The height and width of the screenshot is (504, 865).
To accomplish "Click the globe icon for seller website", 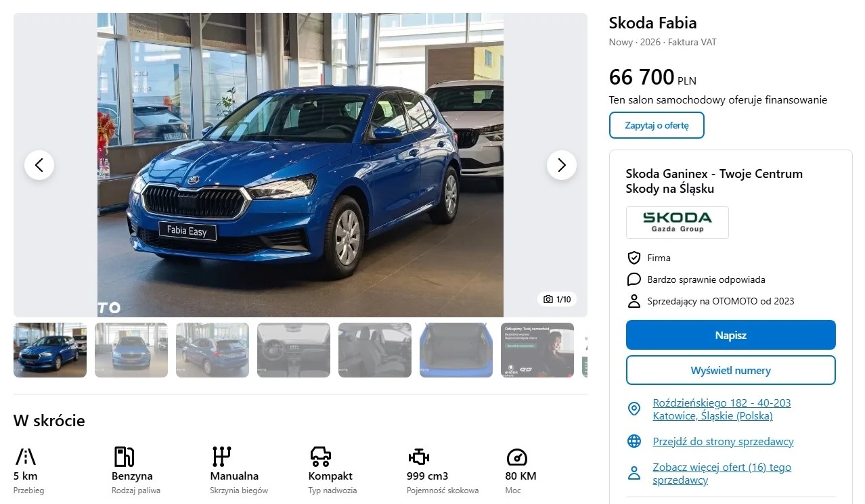I will tap(634, 442).
